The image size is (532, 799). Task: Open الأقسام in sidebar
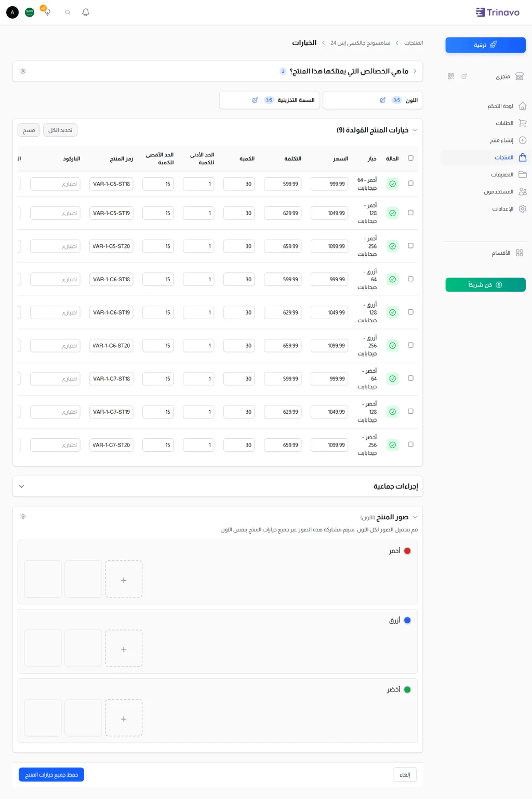(508, 253)
